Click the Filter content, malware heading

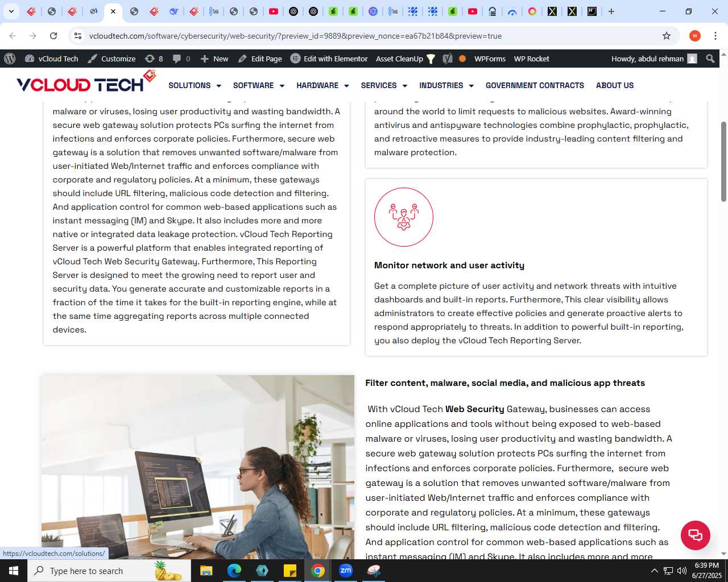pyautogui.click(x=505, y=383)
